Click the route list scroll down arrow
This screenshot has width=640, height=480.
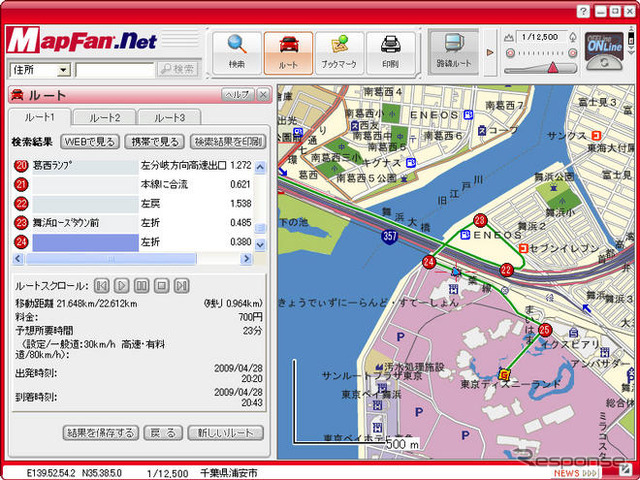pos(260,245)
